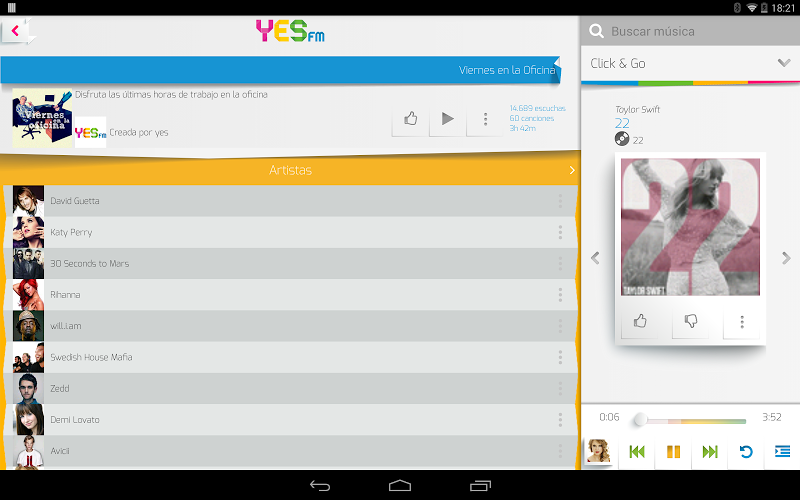The height and width of the screenshot is (500, 800).
Task: Play the Viernes en la Oficina playlist
Action: [447, 119]
